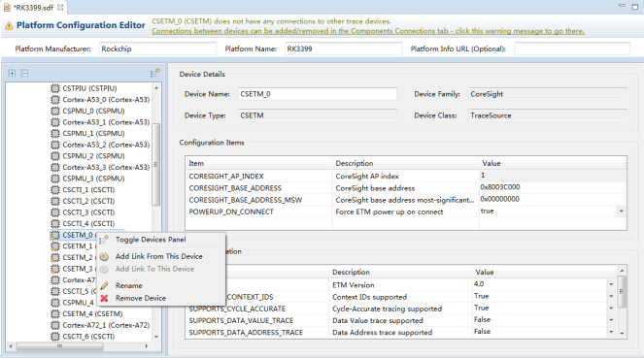Maximize the editor pane

(x=635, y=7)
